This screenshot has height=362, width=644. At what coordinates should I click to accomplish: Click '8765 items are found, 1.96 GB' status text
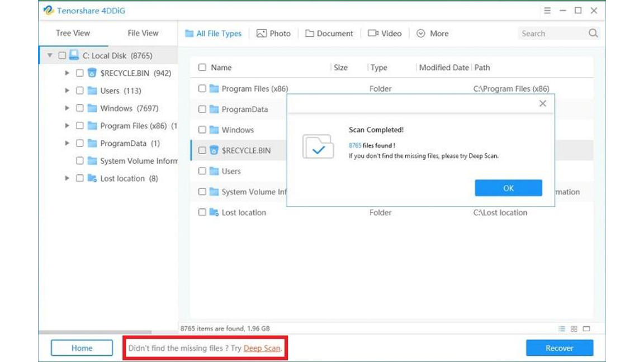[x=225, y=328]
